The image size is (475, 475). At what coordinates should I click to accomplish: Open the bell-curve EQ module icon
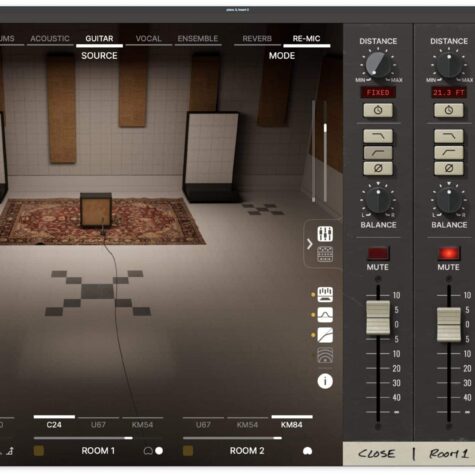(x=325, y=315)
